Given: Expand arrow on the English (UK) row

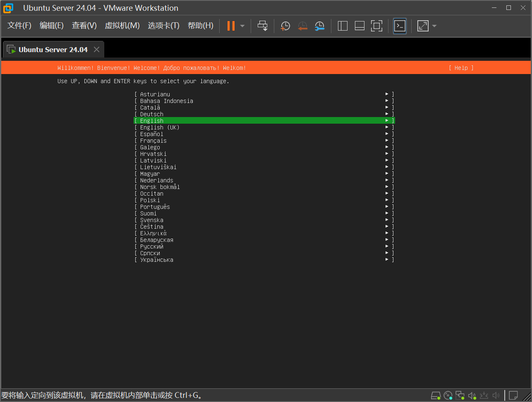Looking at the screenshot, I should [387, 127].
